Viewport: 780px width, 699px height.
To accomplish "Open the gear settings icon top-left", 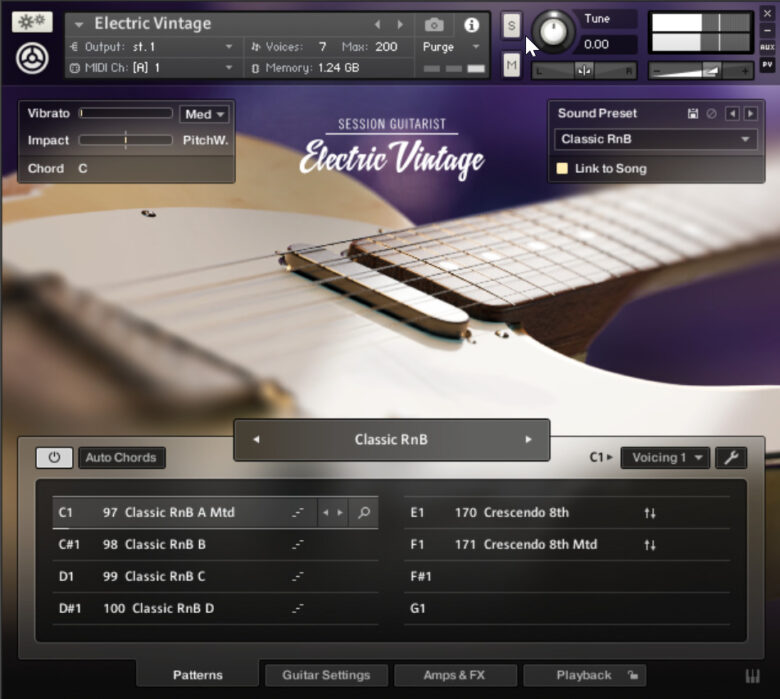I will point(32,22).
